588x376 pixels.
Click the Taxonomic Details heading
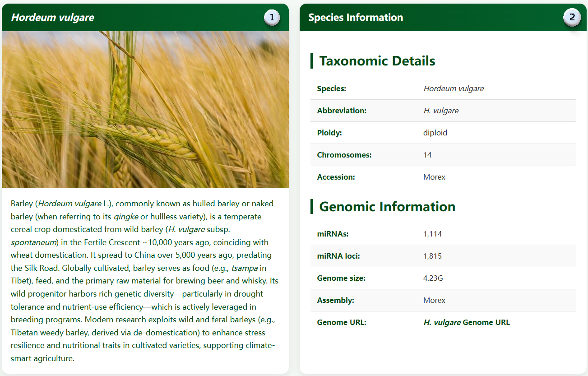pos(377,61)
